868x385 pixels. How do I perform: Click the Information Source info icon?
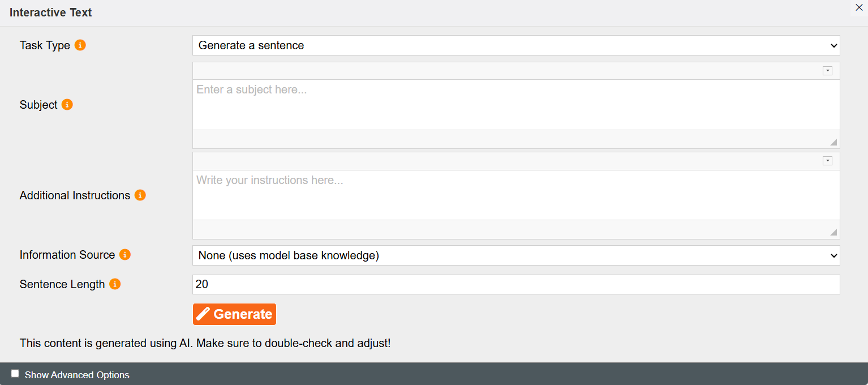[125, 255]
